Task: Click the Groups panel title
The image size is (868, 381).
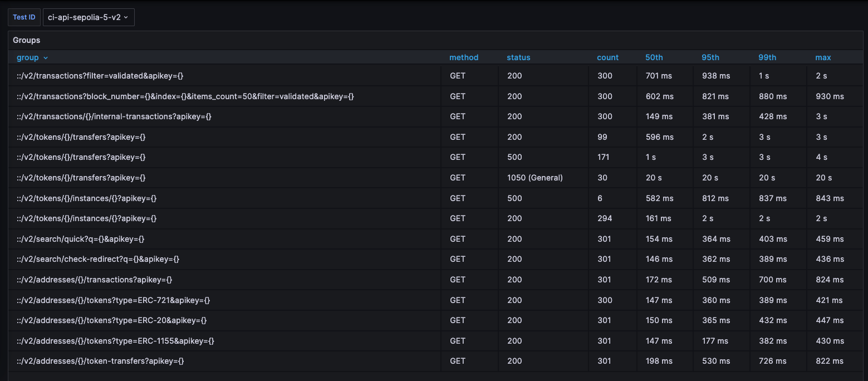Action: click(27, 40)
